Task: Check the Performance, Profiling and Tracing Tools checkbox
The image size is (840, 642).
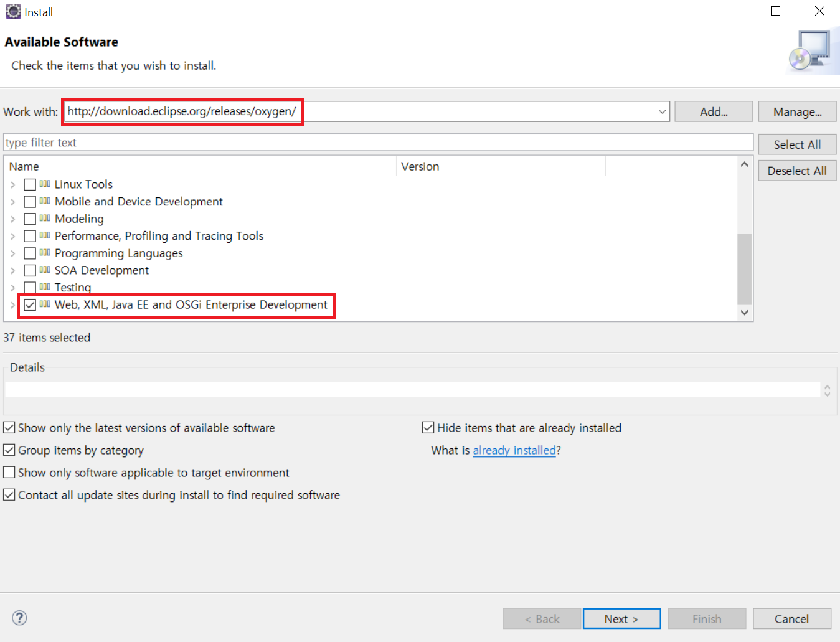Action: click(30, 236)
